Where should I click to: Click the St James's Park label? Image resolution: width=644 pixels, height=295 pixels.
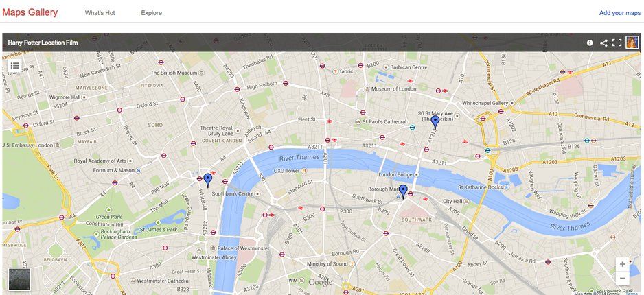159,229
